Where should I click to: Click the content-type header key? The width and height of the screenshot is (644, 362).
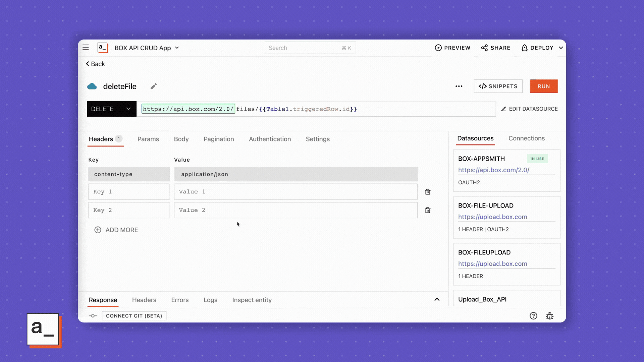pyautogui.click(x=129, y=174)
